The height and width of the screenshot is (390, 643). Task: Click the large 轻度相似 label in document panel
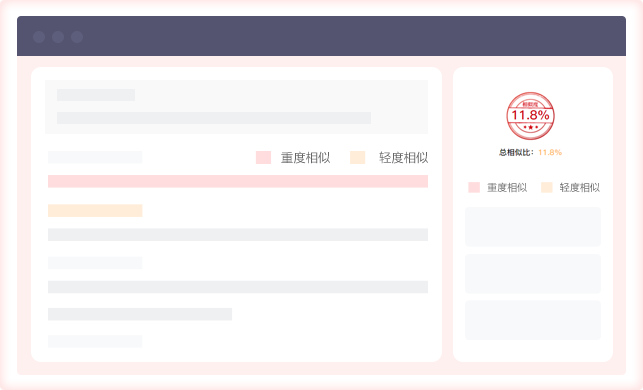404,157
